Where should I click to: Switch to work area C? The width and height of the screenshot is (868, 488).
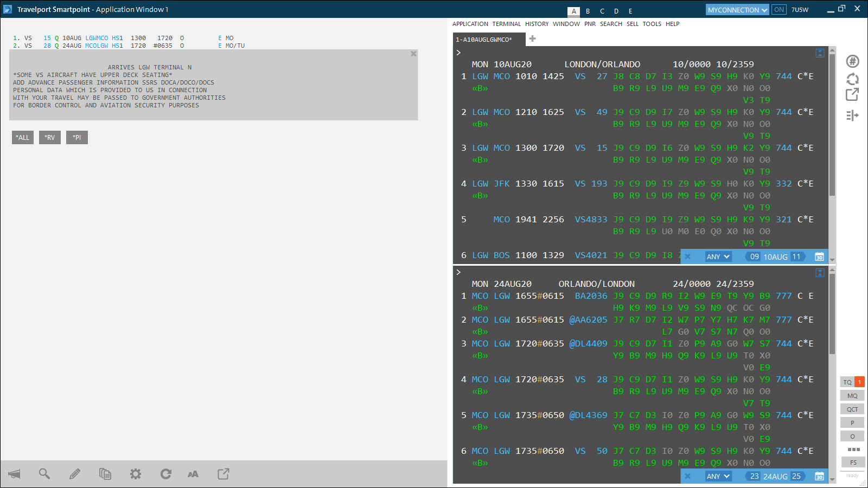(602, 11)
